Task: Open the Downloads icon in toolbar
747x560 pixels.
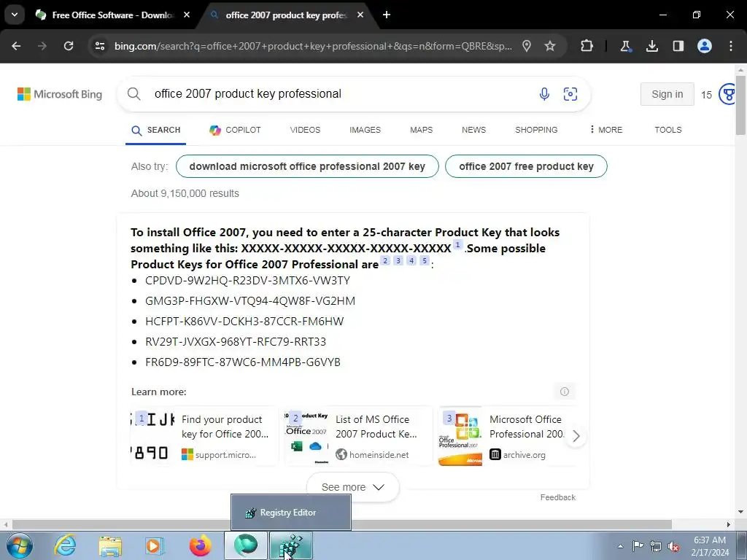Action: pos(651,46)
